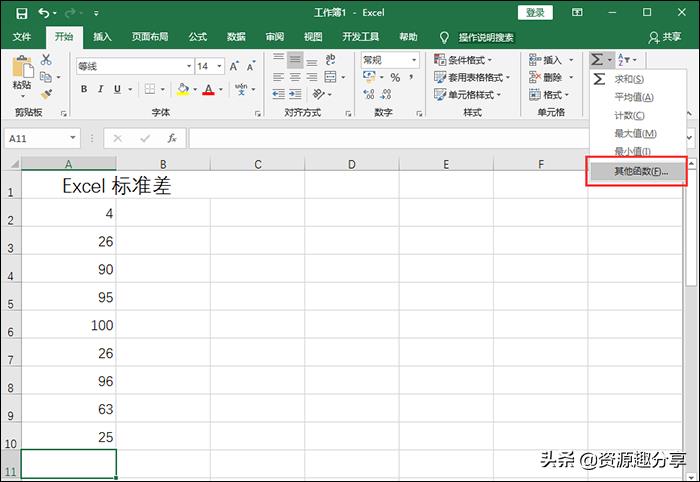Choose 其他函数(F)... from the AutoSum menu

(640, 171)
